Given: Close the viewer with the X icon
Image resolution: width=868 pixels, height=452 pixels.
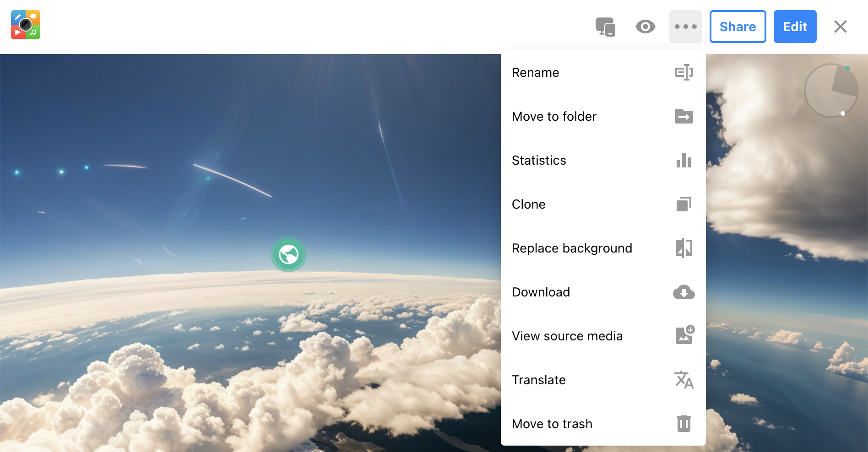Looking at the screenshot, I should pos(841,27).
